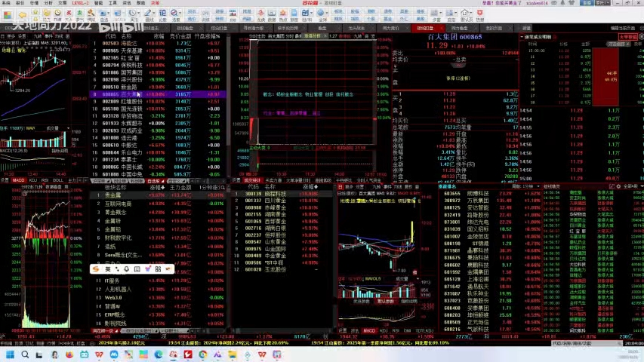Select the 人形机器人 sector row
The image size is (644, 362).
(157, 289)
